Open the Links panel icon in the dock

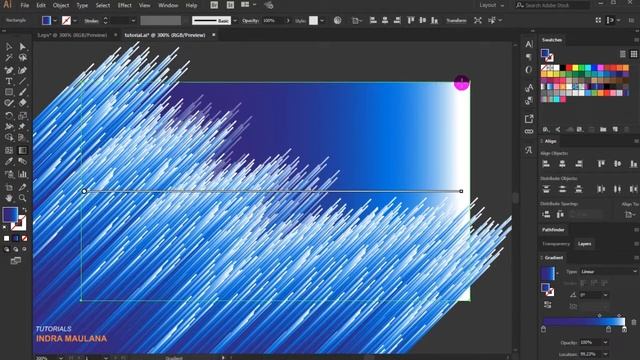pos(529,132)
